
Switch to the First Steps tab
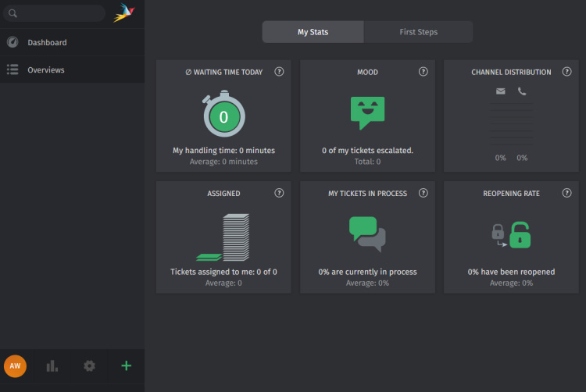[418, 32]
